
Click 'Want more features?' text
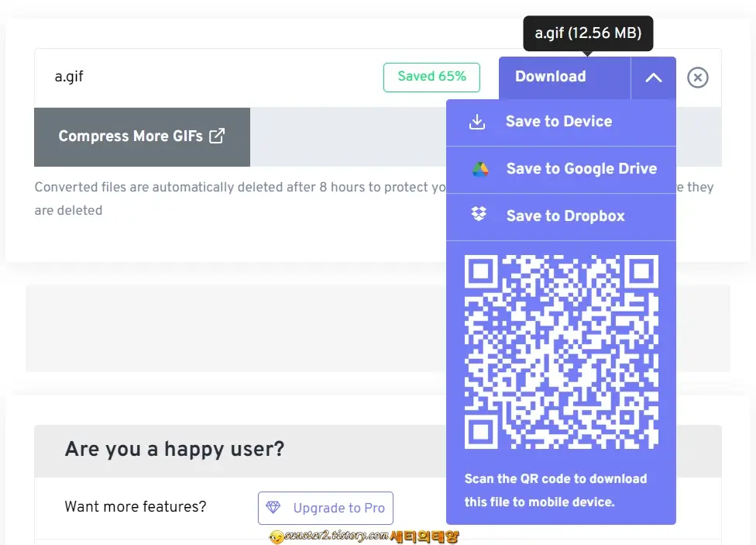coord(136,507)
